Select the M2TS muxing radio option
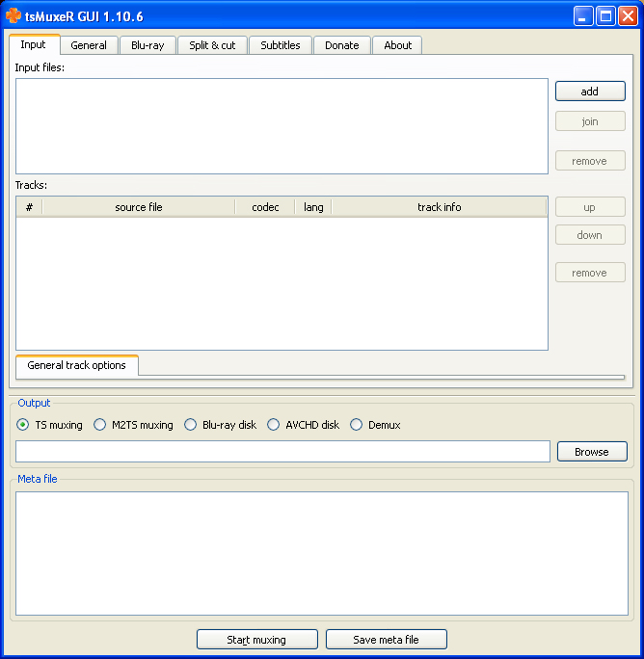644x659 pixels. (x=133, y=425)
